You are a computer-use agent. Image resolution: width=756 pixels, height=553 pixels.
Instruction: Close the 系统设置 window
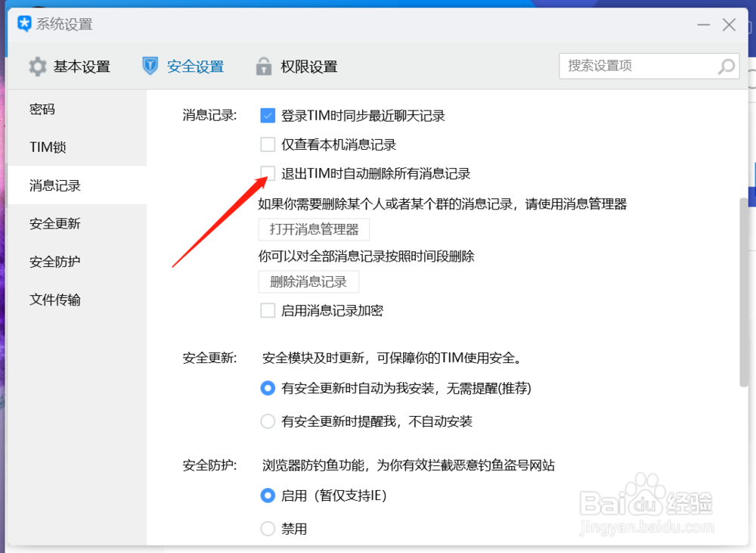tap(729, 25)
